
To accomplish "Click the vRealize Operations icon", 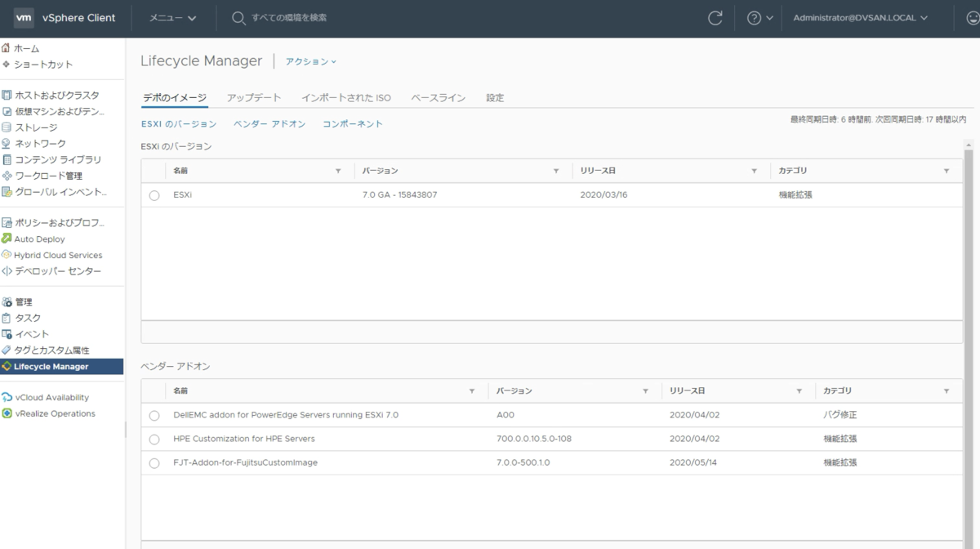I will pyautogui.click(x=7, y=413).
